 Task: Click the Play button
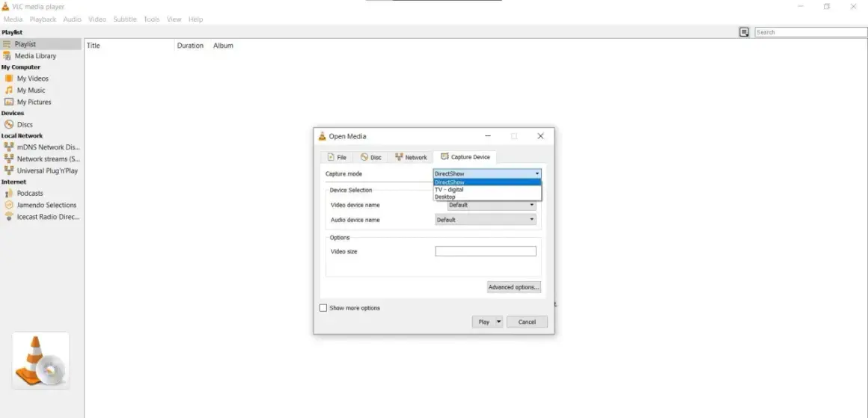(x=484, y=322)
